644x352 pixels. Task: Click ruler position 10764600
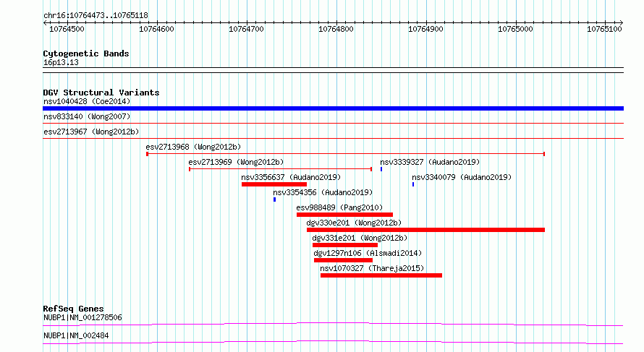tap(156, 29)
